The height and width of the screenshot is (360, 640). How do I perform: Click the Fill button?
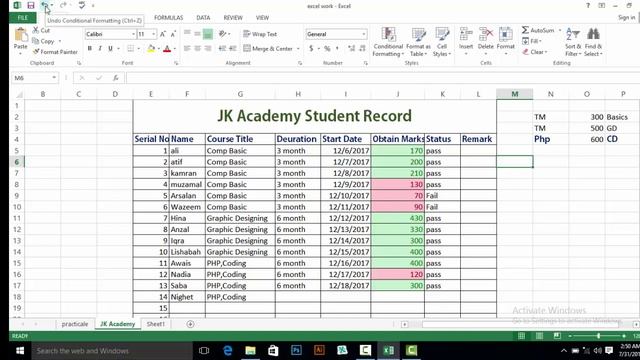coord(531,41)
